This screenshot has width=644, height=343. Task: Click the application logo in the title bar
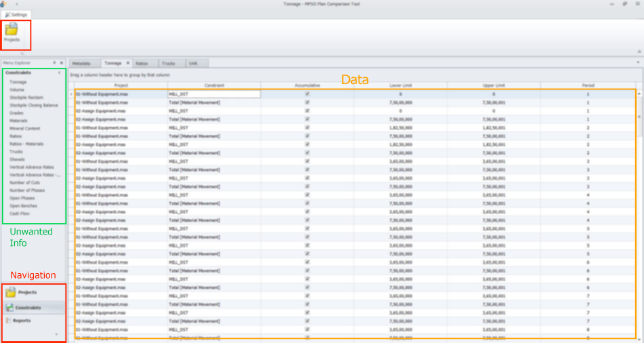click(x=4, y=4)
